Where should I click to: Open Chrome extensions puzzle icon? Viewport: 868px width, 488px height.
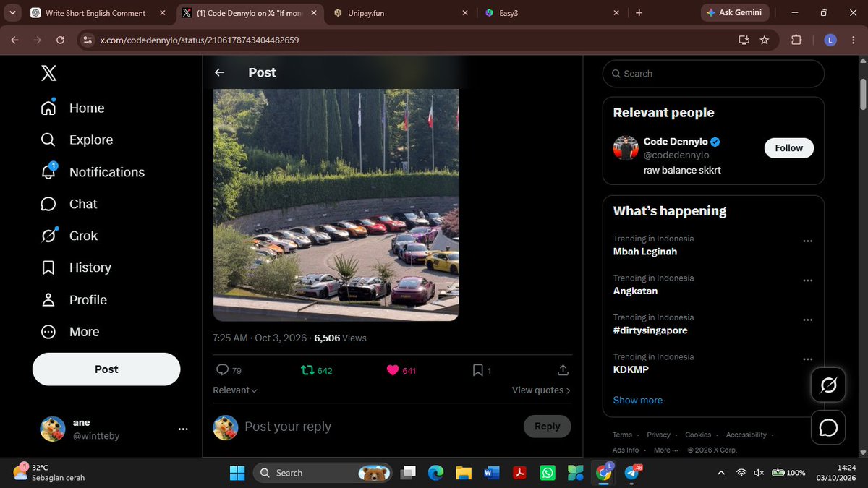tap(796, 40)
